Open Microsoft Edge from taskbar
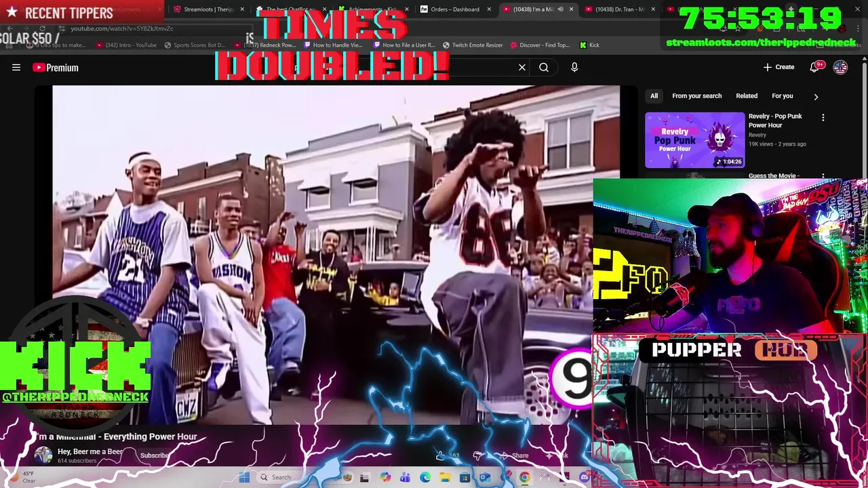868x488 pixels. pos(425,477)
